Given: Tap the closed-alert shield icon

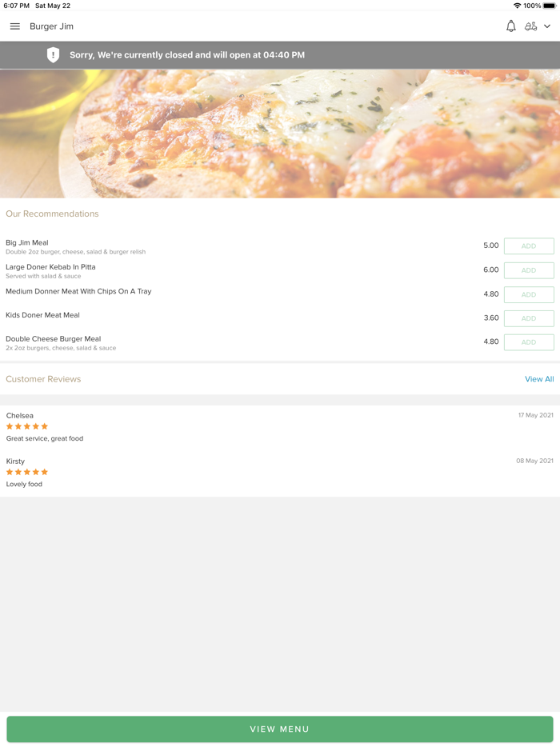Looking at the screenshot, I should (53, 55).
